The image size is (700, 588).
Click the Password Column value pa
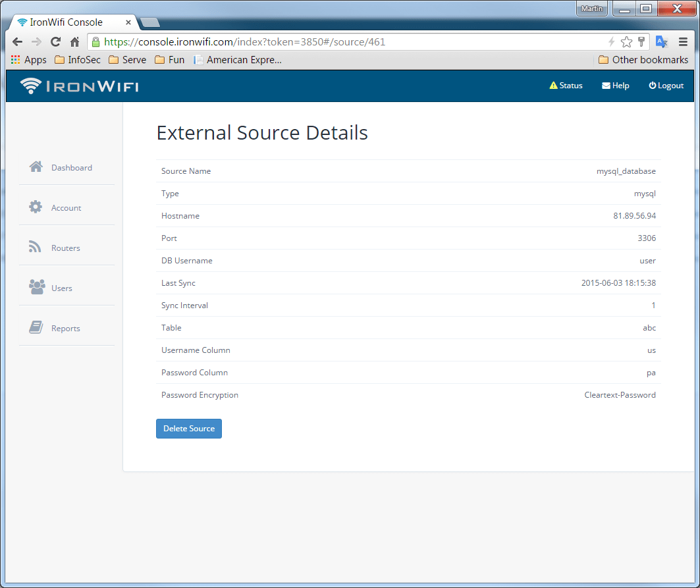point(651,373)
